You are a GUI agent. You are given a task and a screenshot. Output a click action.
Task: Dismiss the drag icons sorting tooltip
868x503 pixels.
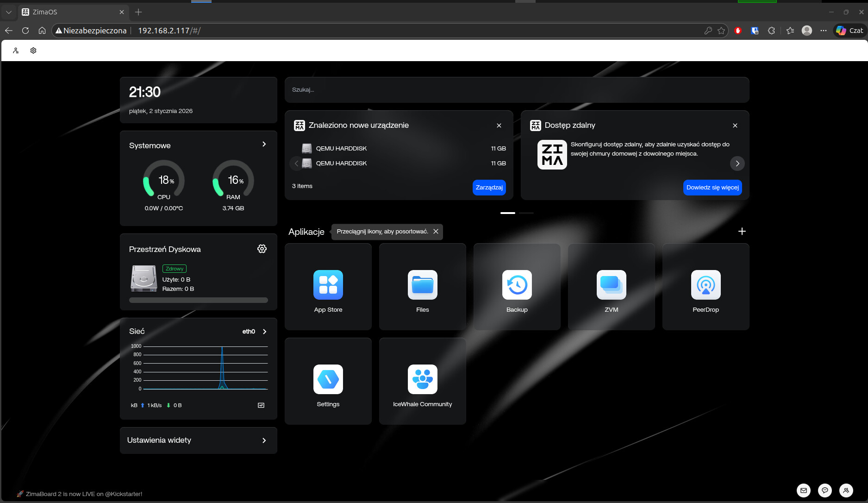tap(436, 232)
